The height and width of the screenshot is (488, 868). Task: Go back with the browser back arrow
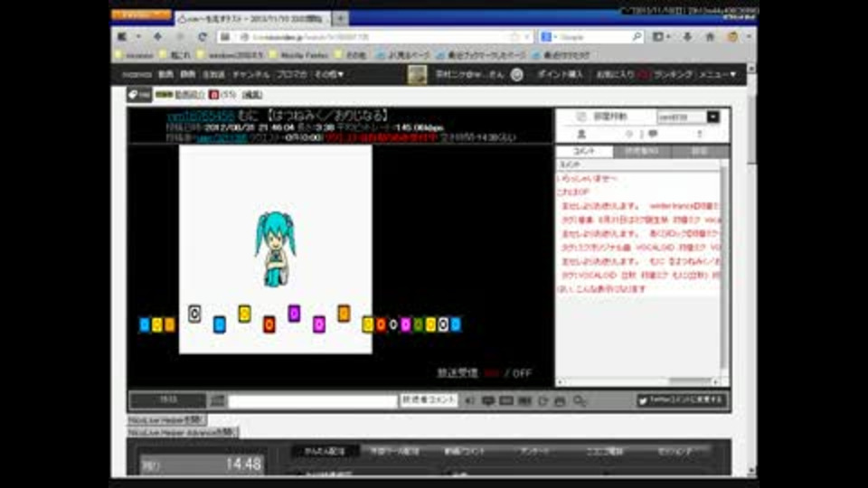158,36
